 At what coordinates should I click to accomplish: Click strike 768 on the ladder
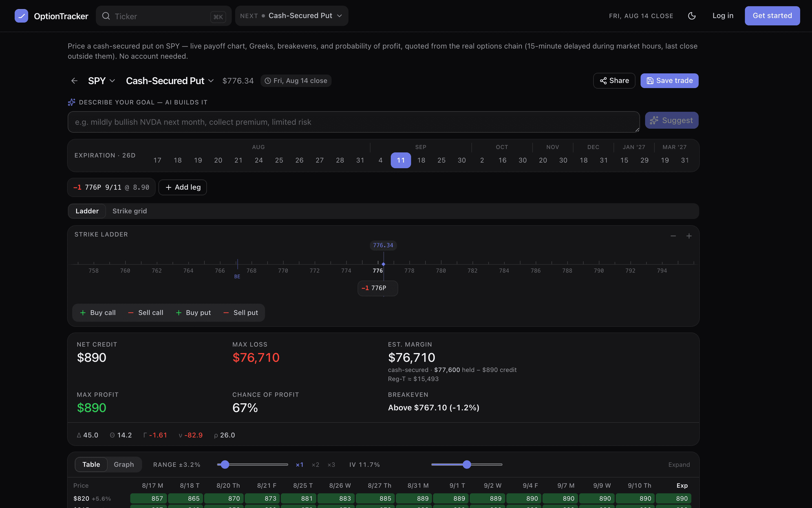(251, 270)
